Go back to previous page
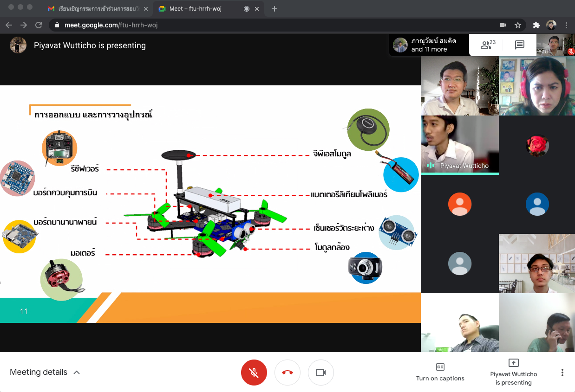Viewport: 575px width, 392px height. [9, 25]
